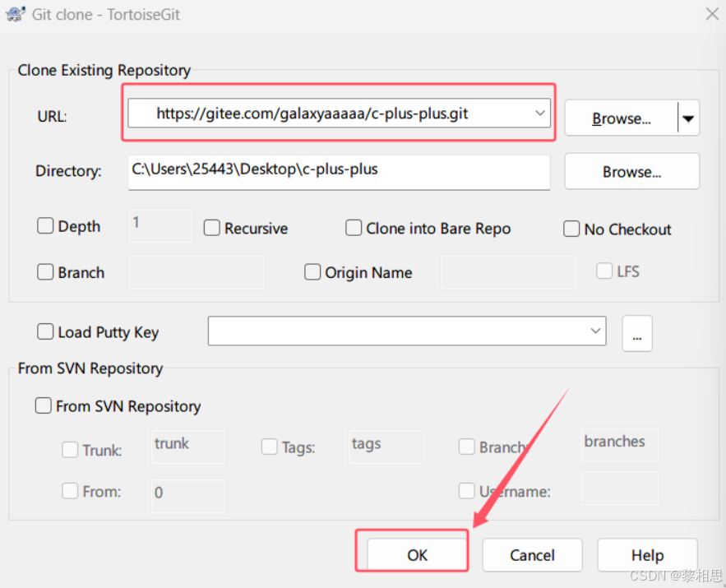Click the tags text field
The width and height of the screenshot is (726, 588).
(x=386, y=447)
